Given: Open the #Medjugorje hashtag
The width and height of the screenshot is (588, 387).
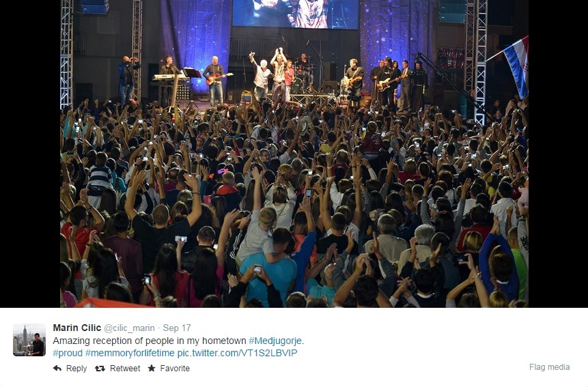Looking at the screenshot, I should pyautogui.click(x=275, y=341).
